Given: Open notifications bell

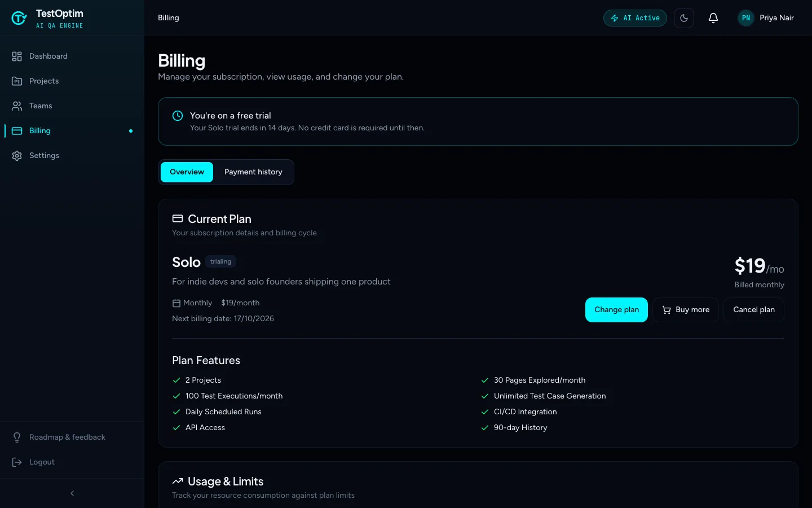Looking at the screenshot, I should click(713, 18).
